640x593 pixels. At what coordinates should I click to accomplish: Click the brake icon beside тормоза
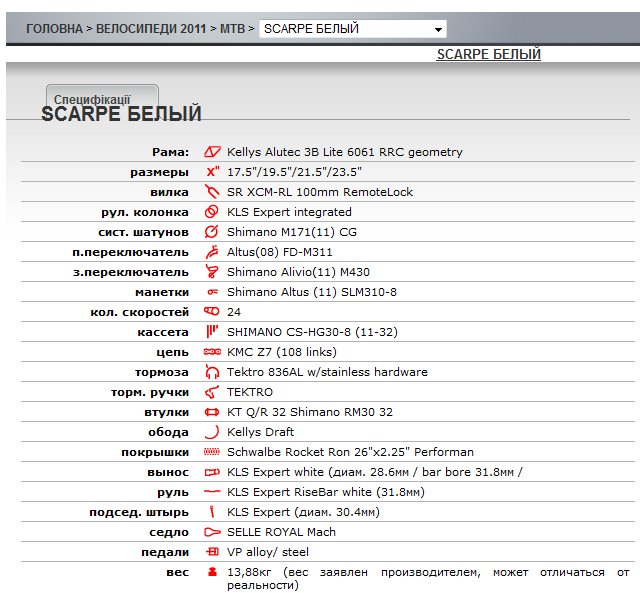(211, 372)
